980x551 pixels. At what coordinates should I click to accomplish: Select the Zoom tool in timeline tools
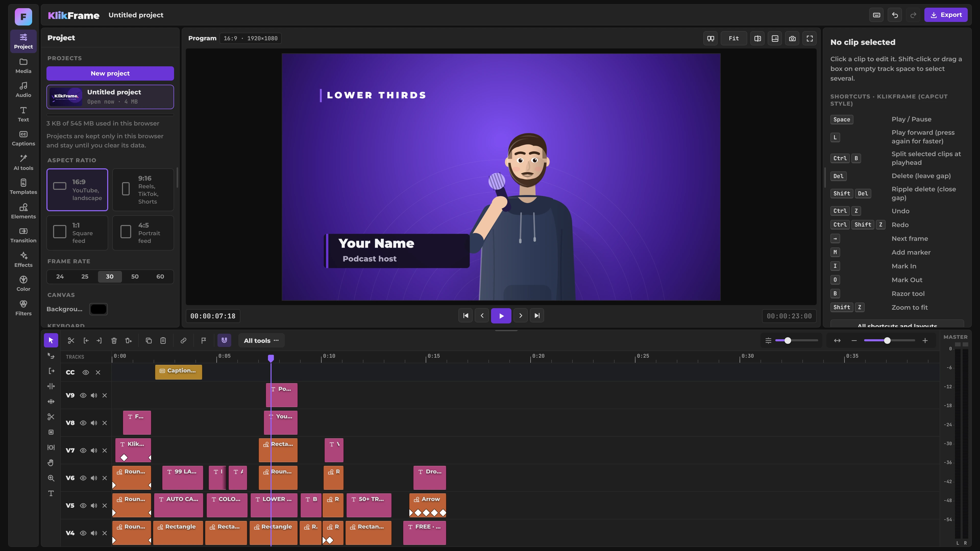pyautogui.click(x=51, y=478)
